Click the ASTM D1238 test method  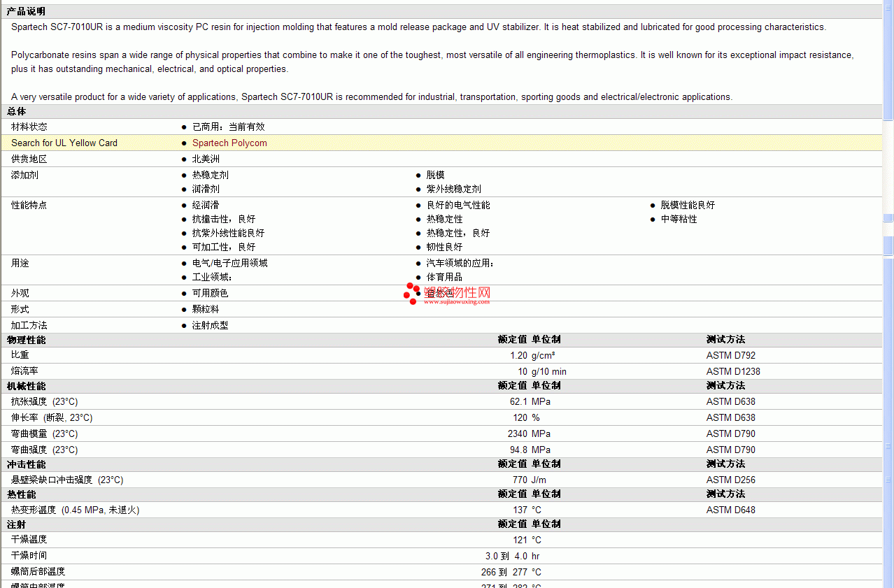coord(733,371)
